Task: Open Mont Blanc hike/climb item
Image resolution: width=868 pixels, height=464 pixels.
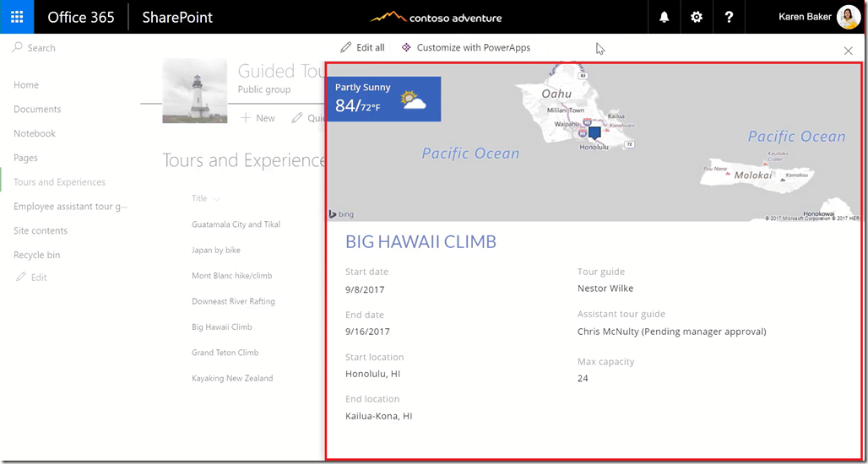Action: coord(232,275)
